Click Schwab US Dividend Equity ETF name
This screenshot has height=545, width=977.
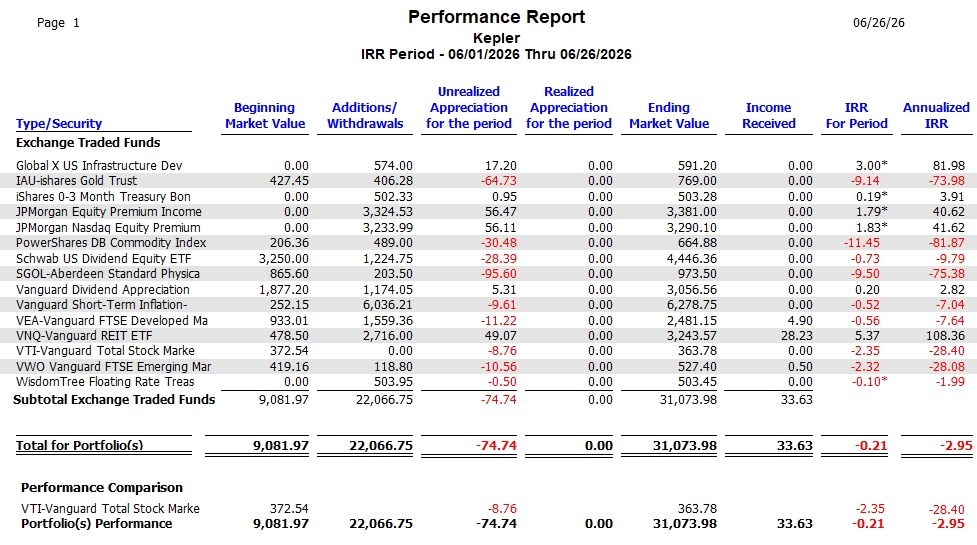coord(103,258)
